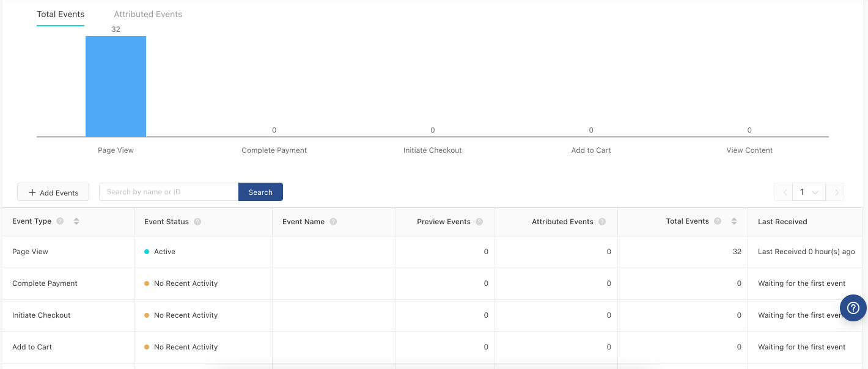Open the floating help question-mark button

coord(853,308)
